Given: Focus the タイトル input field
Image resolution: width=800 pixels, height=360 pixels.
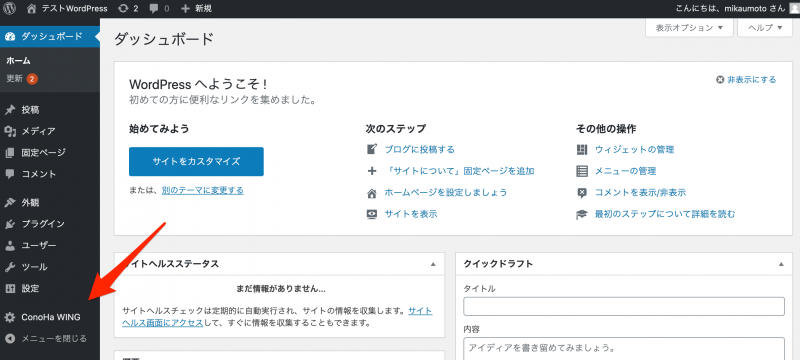Looking at the screenshot, I should pos(624,306).
